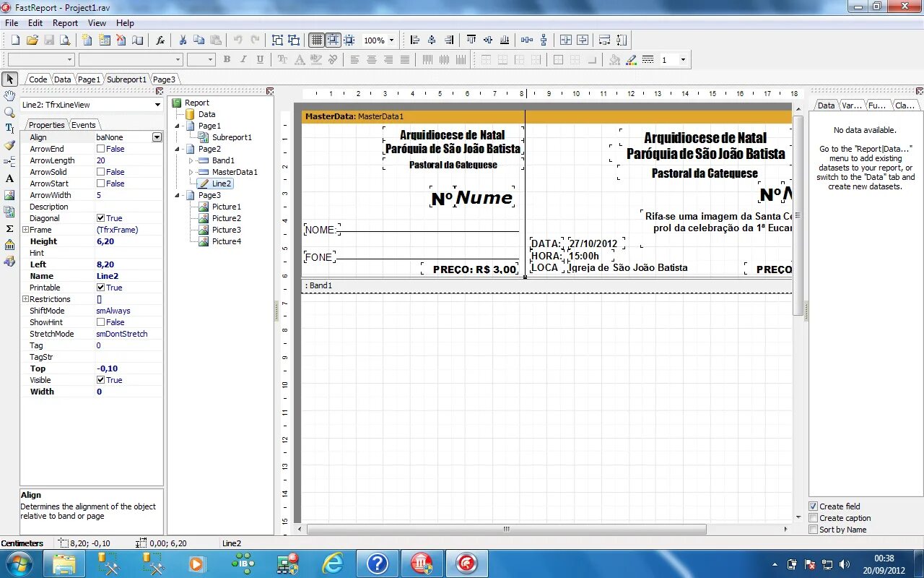
Task: Align top edges of objects
Action: (x=471, y=40)
